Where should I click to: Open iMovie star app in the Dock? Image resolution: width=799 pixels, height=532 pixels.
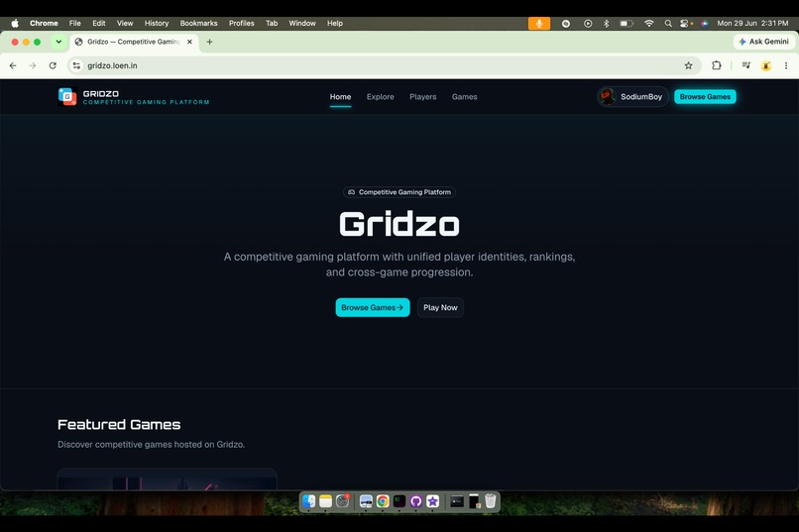[433, 501]
